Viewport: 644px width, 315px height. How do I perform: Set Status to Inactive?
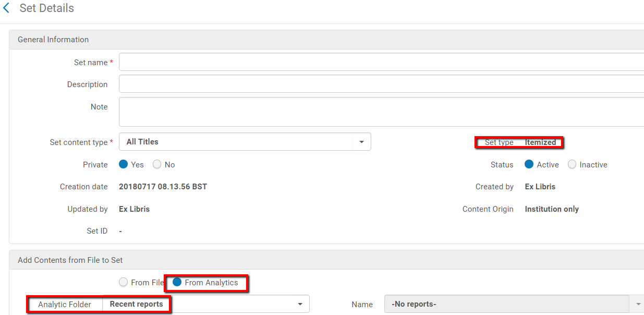click(x=572, y=164)
